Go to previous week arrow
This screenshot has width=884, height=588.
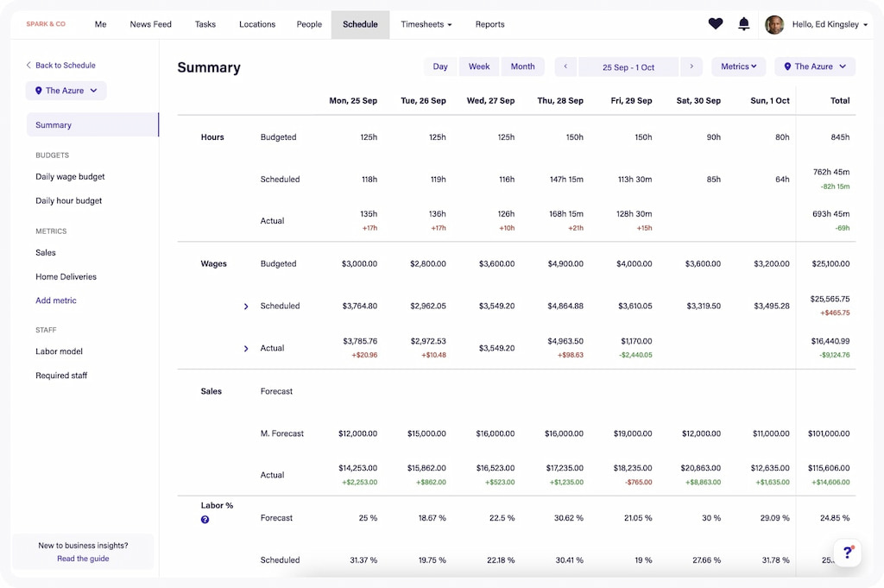coord(565,66)
